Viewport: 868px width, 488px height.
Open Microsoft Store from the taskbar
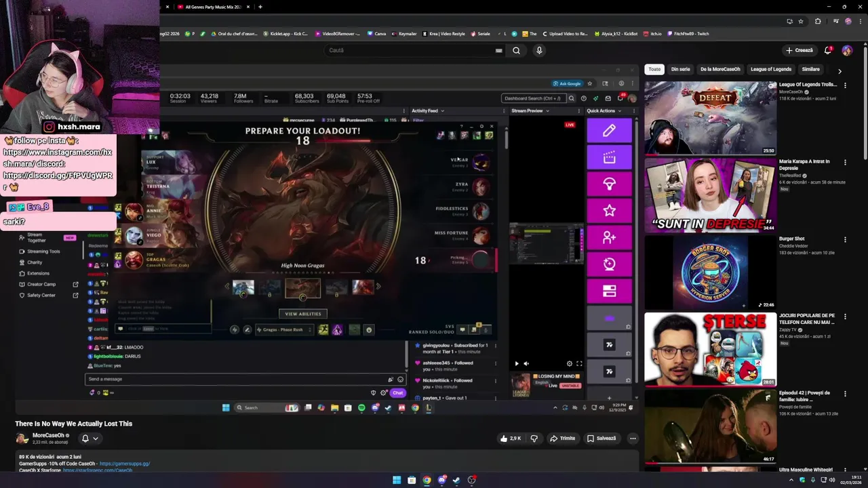click(x=412, y=480)
